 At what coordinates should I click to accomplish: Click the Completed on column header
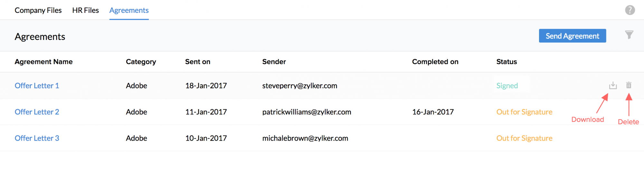pyautogui.click(x=435, y=62)
